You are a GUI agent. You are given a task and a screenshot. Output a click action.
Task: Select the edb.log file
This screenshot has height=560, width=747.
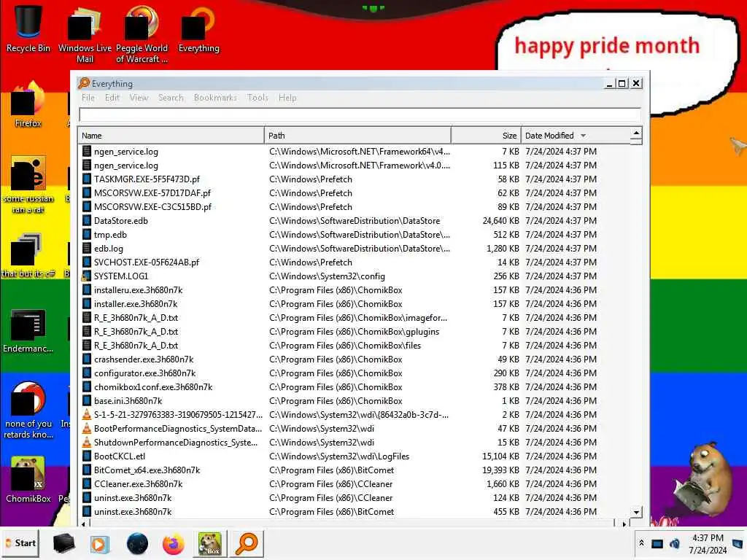pos(355,248)
